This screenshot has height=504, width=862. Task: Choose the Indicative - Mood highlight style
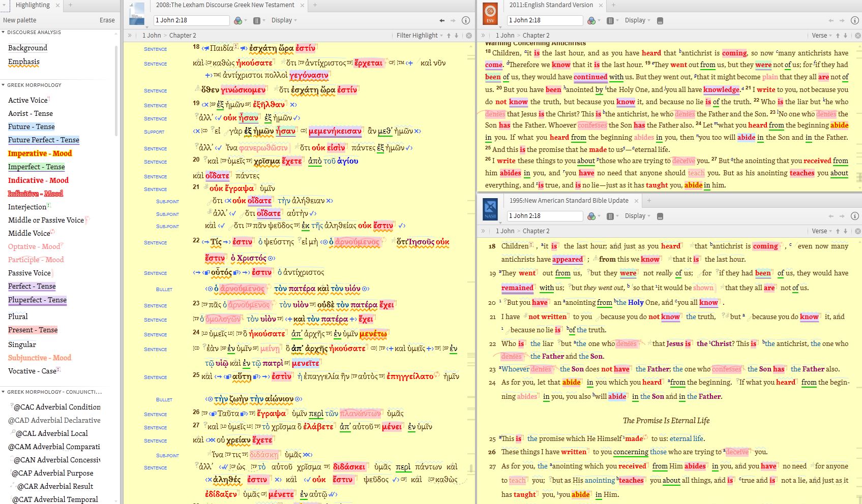coord(38,180)
